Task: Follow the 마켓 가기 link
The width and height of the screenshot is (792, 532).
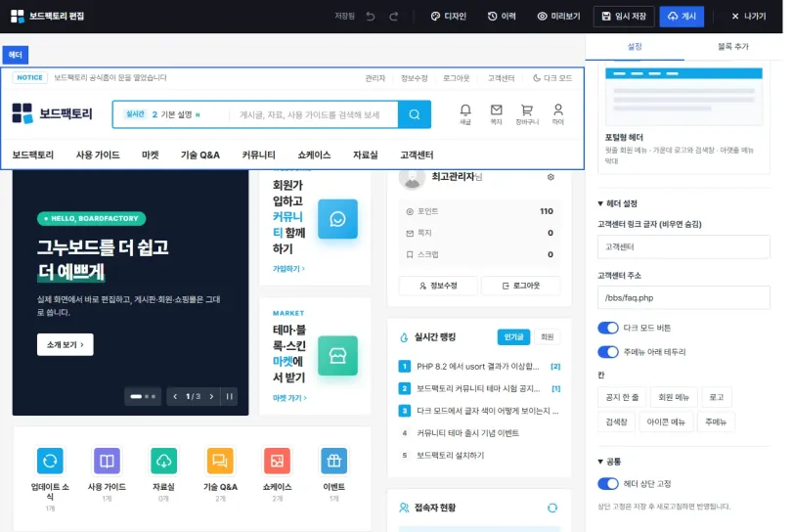Action: pyautogui.click(x=289, y=398)
